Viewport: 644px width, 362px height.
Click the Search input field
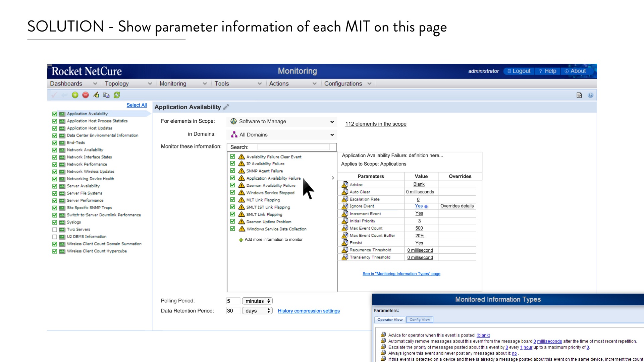click(x=293, y=147)
